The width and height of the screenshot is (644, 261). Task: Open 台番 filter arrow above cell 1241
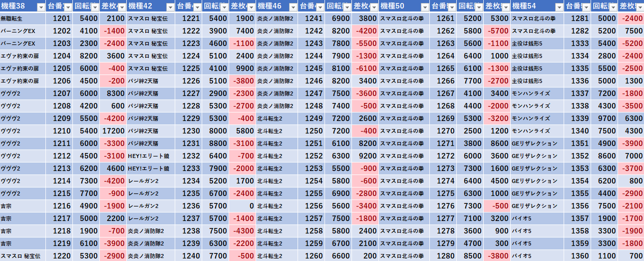(x=320, y=6)
